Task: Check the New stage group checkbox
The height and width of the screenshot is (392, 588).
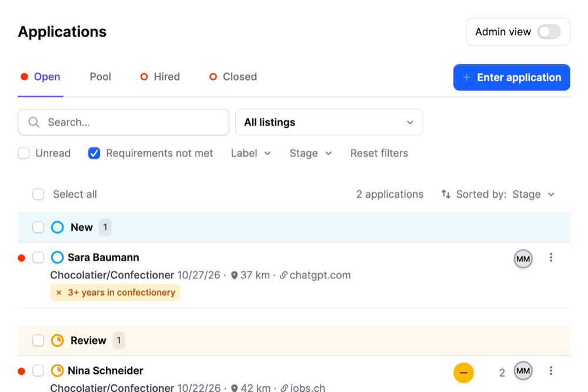Action: (38, 227)
